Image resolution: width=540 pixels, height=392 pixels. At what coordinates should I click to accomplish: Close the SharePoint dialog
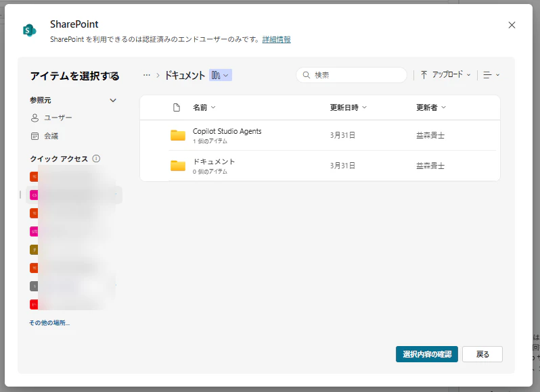[x=512, y=25]
